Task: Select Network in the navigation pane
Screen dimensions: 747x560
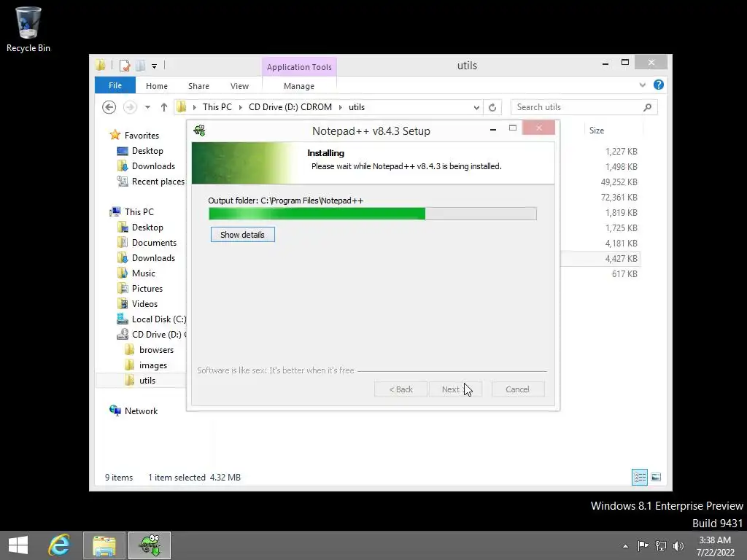Action: coord(141,411)
